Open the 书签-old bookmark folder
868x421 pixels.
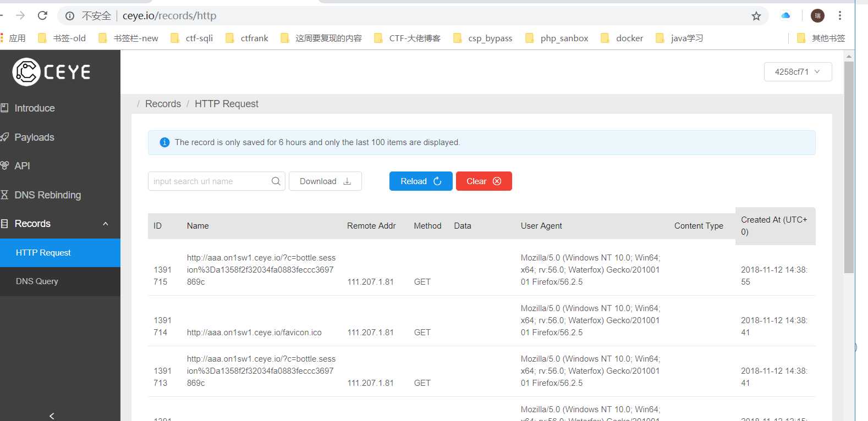tap(62, 38)
